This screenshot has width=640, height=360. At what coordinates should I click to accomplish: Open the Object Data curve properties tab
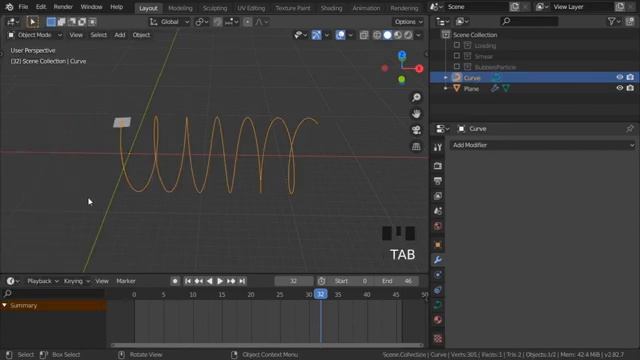pyautogui.click(x=438, y=305)
